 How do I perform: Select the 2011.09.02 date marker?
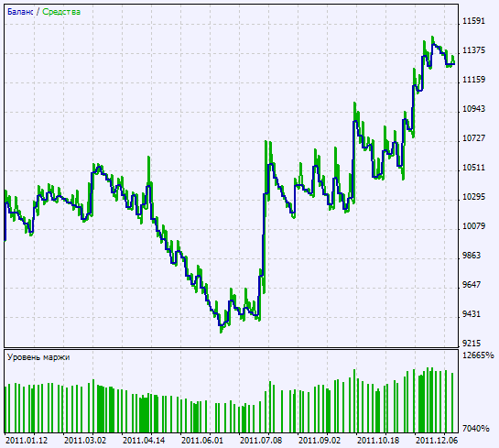320,441
